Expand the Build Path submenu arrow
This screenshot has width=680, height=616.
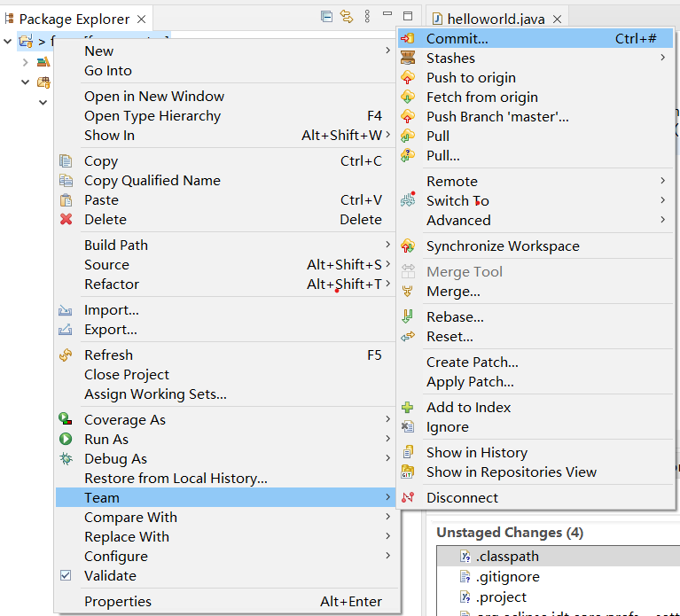[388, 245]
